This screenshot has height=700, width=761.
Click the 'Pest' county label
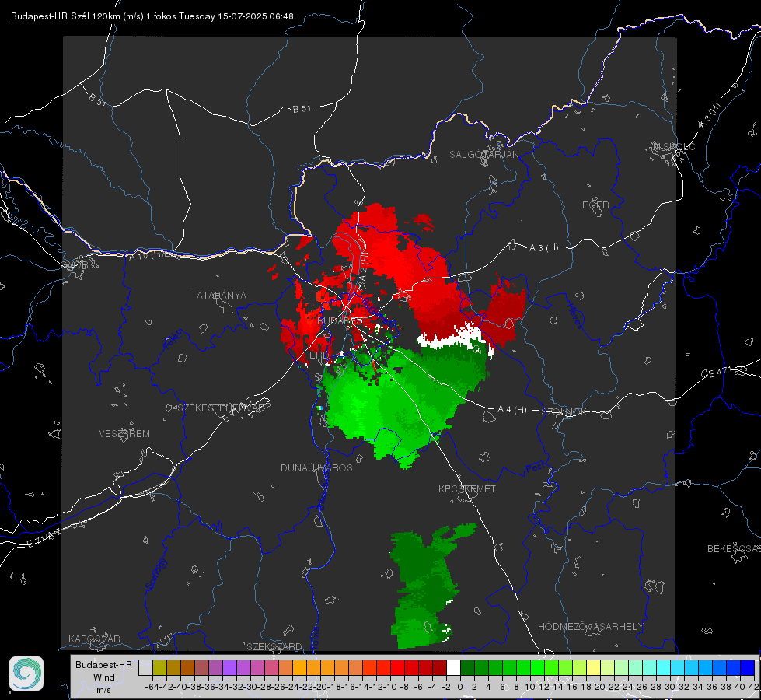click(x=536, y=468)
